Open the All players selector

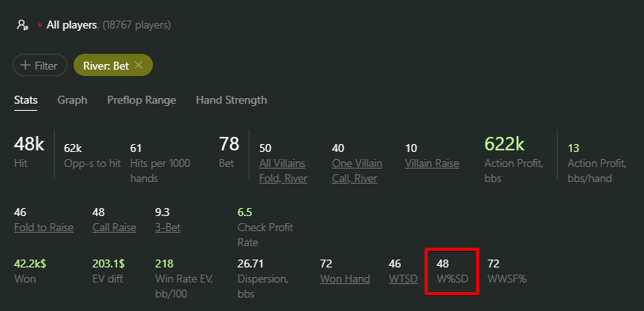[x=71, y=25]
